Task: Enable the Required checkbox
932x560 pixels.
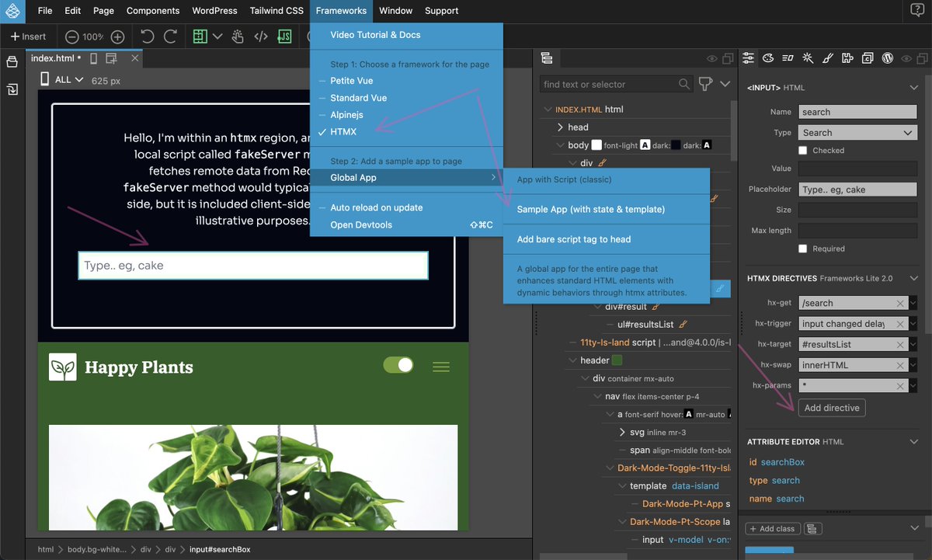Action: click(x=805, y=249)
